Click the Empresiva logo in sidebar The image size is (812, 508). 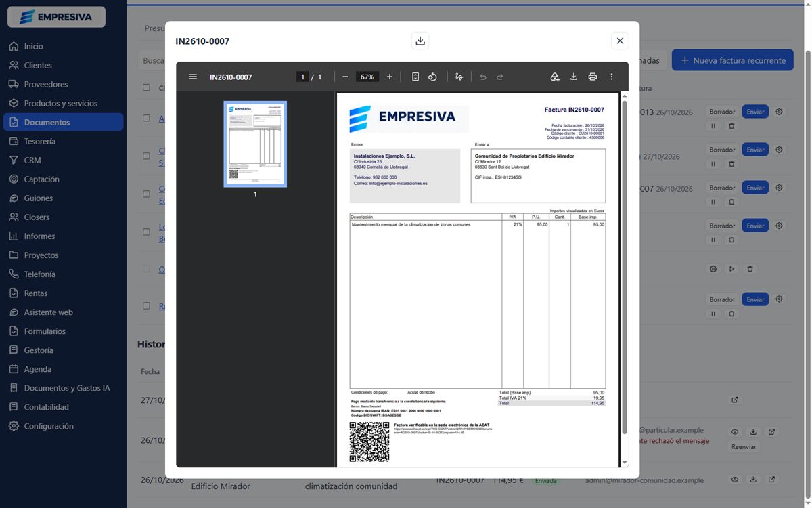(56, 17)
